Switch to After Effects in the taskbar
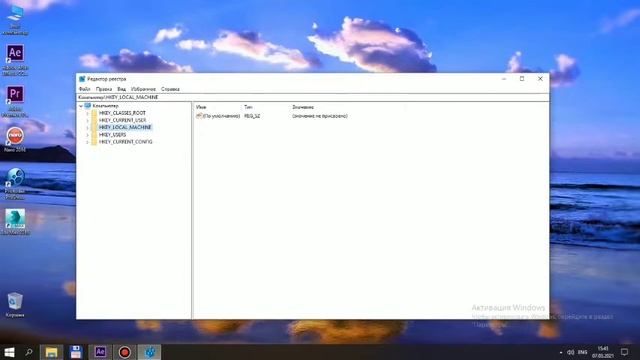 pyautogui.click(x=100, y=352)
